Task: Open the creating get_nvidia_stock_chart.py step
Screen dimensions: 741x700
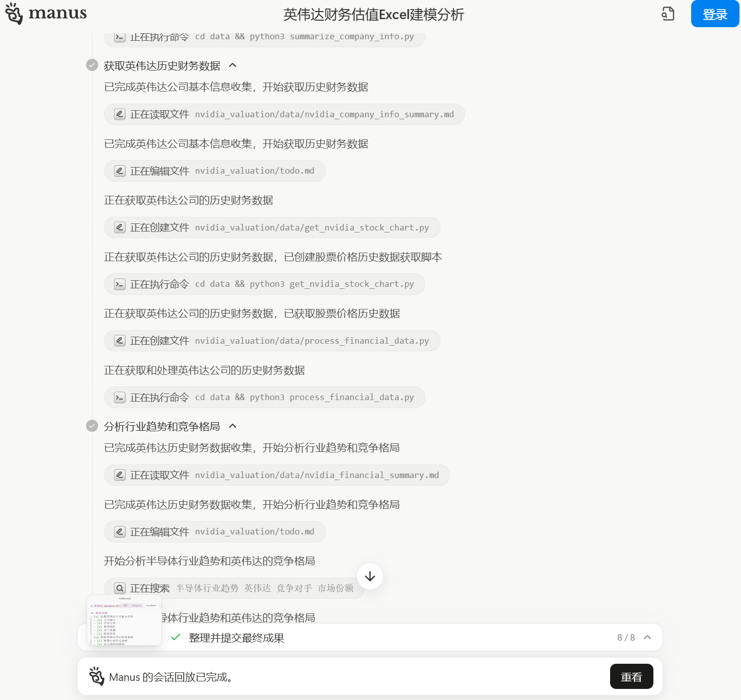Action: click(x=272, y=227)
